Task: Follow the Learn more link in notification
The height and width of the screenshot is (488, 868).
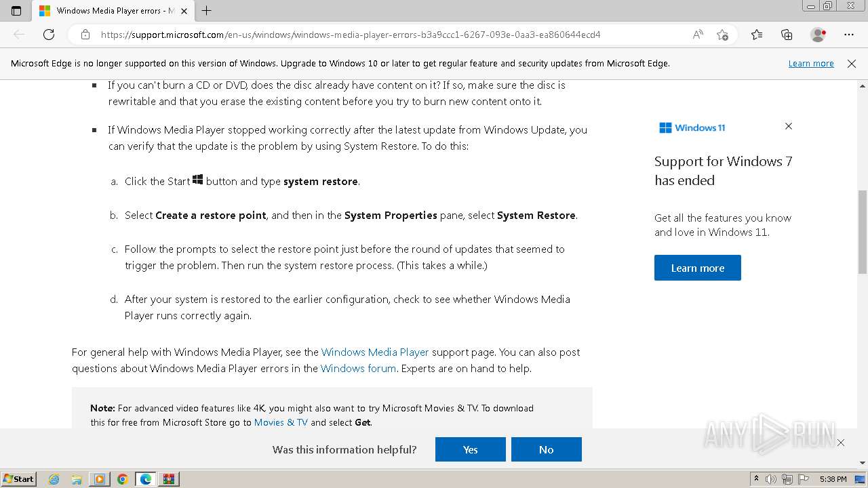Action: 811,64
